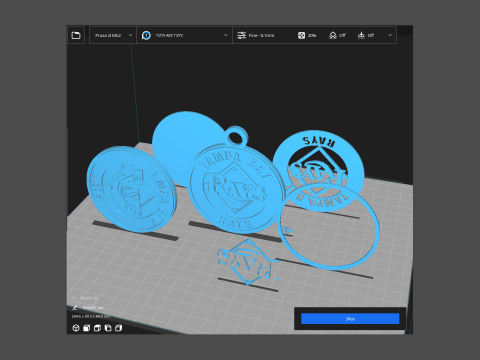Image resolution: width=480 pixels, height=360 pixels.
Task: Switch to front view cube icon
Action: click(86, 328)
